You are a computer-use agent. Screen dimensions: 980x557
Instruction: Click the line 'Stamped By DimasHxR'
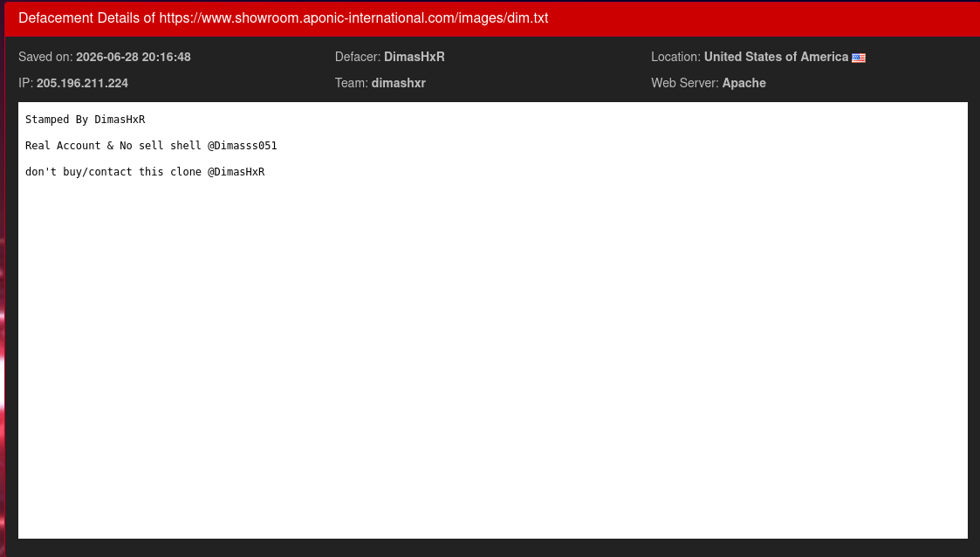point(85,120)
